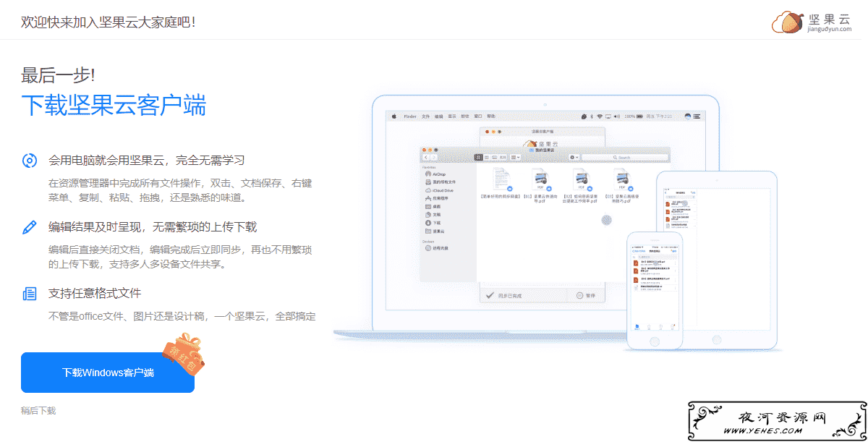
Task: Open the notification center icon in the illustrated menu bar
Action: pyautogui.click(x=697, y=116)
